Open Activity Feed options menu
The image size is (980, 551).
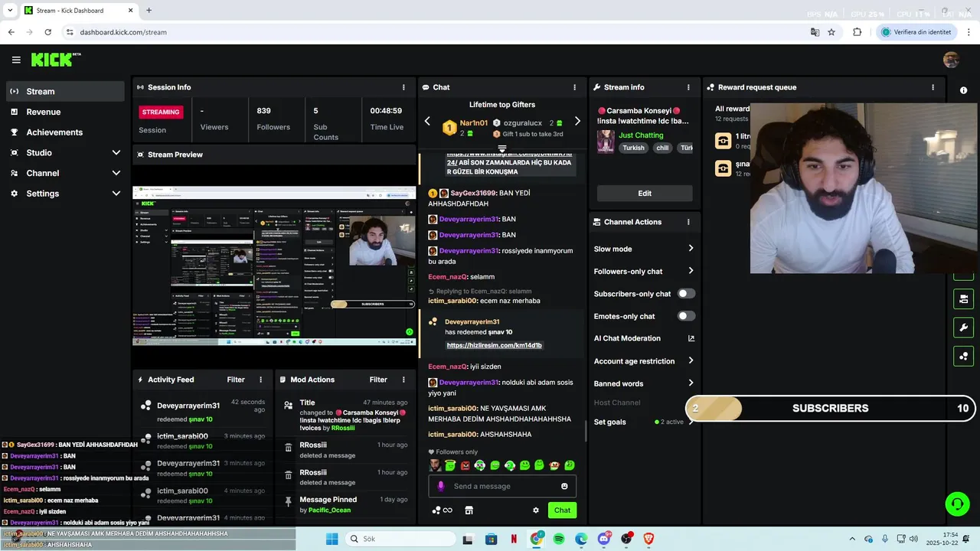[260, 380]
